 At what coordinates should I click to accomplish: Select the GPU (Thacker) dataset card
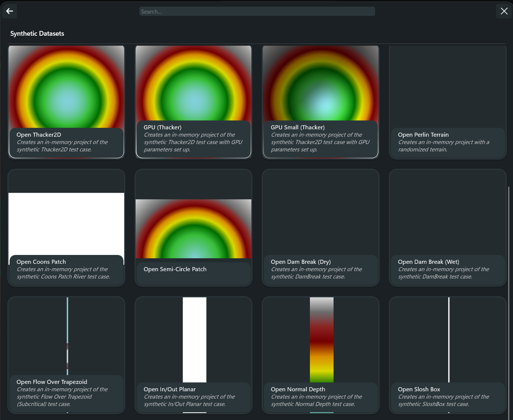tap(193, 139)
